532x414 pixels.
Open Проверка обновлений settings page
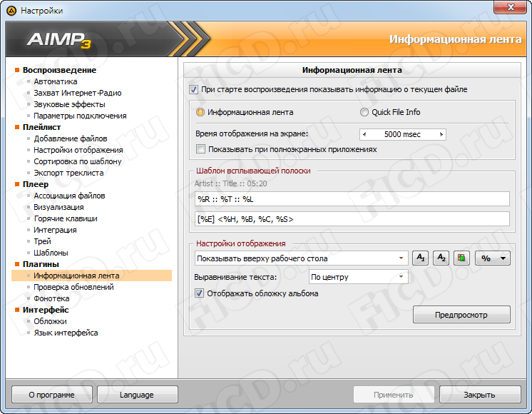tap(73, 287)
